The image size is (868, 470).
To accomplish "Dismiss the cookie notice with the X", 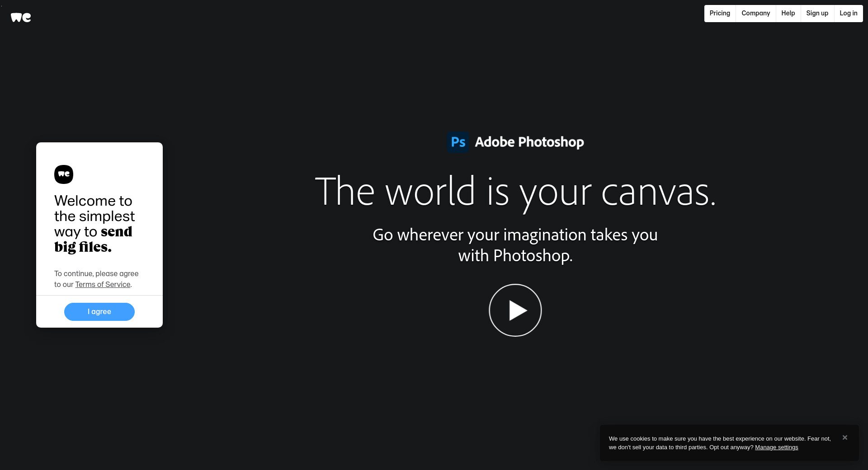I will [845, 437].
